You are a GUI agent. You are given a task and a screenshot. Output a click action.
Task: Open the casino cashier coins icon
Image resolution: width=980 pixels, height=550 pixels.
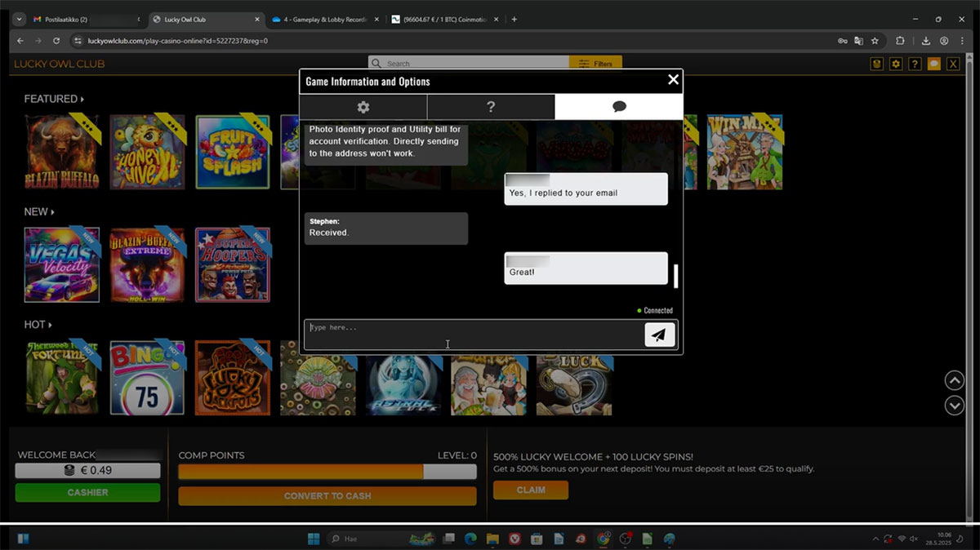click(877, 64)
